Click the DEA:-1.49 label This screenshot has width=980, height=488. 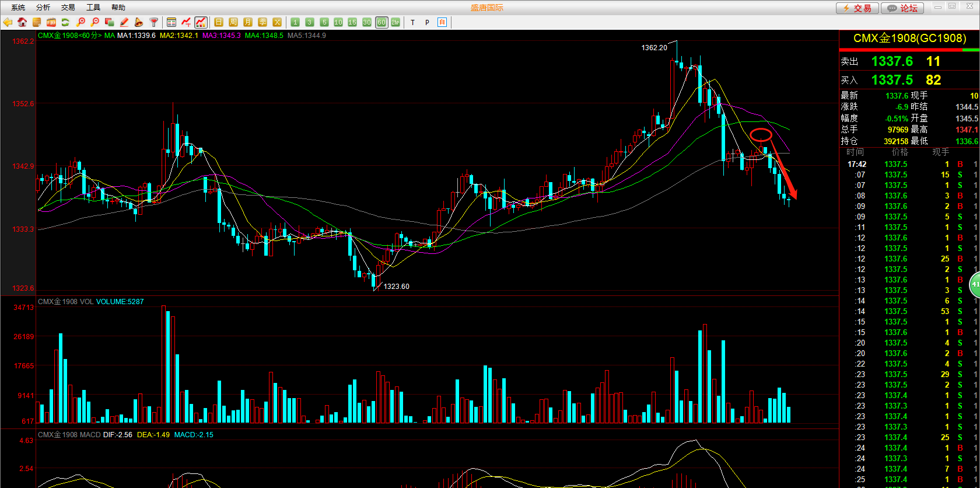pos(153,435)
